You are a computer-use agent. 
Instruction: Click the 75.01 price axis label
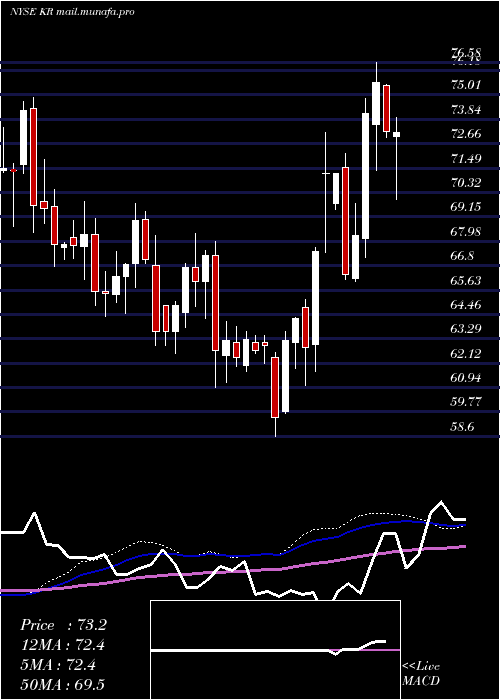pyautogui.click(x=467, y=84)
